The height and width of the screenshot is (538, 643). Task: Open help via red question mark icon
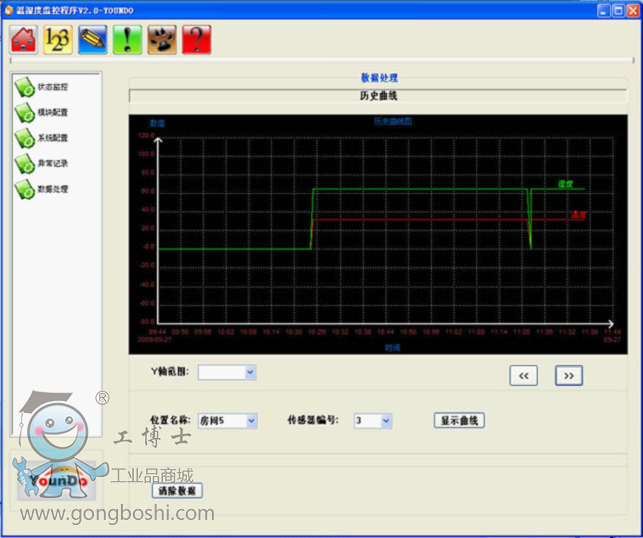[196, 39]
